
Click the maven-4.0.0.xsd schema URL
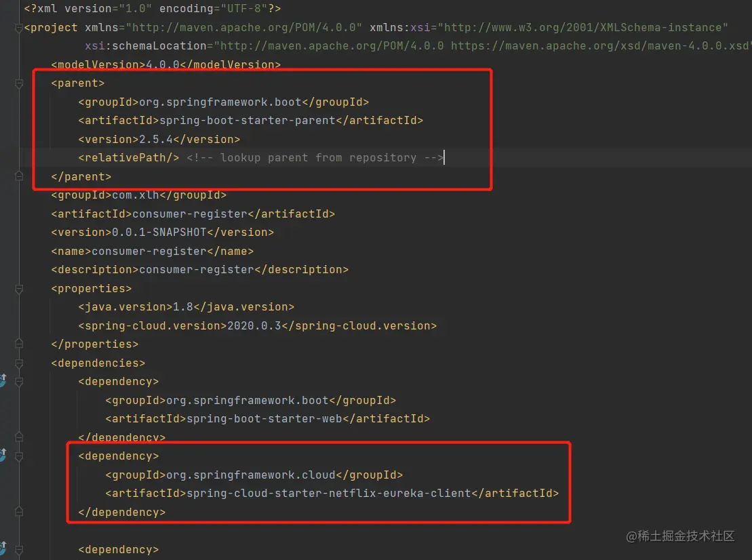click(601, 46)
